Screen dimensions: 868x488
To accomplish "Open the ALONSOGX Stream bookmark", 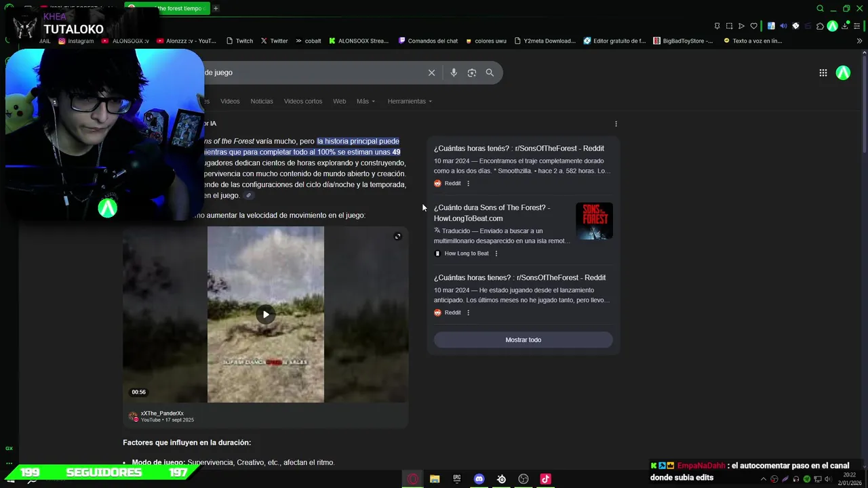I will 359,41.
